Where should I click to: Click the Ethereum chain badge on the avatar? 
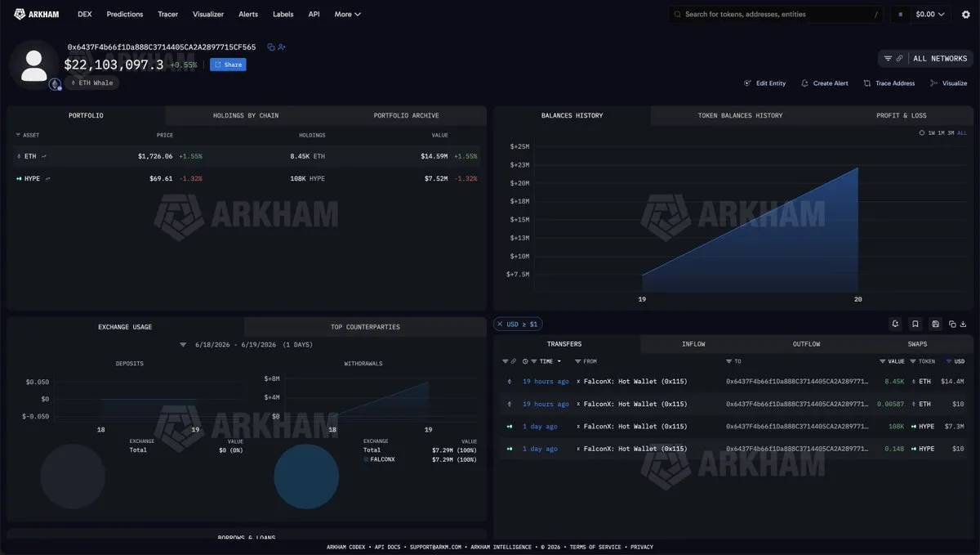(x=55, y=84)
